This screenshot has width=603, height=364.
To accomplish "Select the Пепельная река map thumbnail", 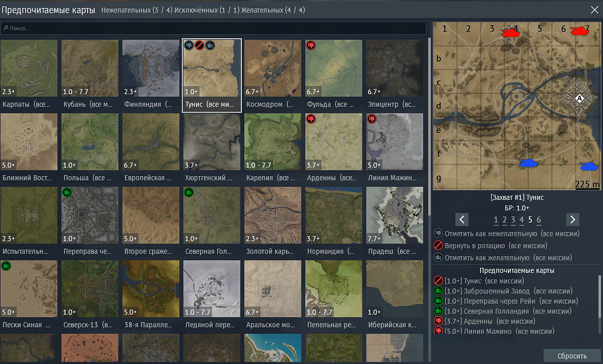I will [x=334, y=289].
